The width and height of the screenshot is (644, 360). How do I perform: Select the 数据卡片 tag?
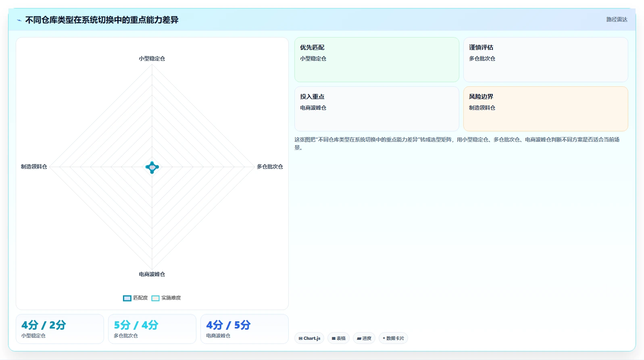pyautogui.click(x=393, y=338)
